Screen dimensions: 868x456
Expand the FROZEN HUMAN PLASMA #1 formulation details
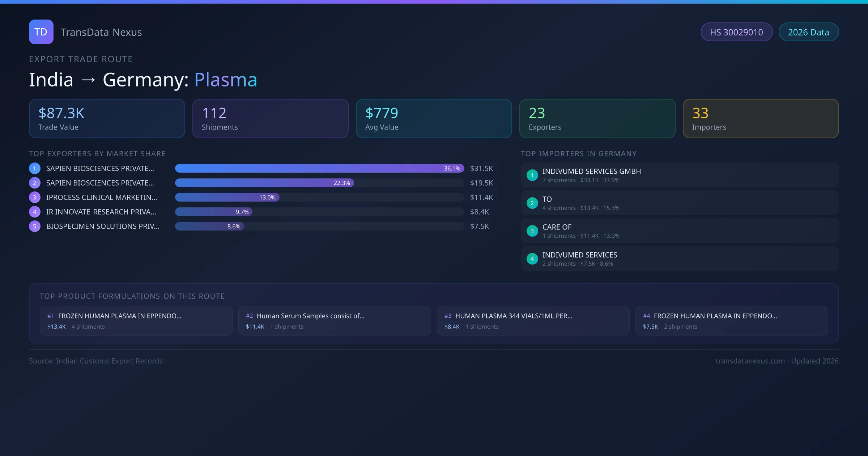pos(136,320)
